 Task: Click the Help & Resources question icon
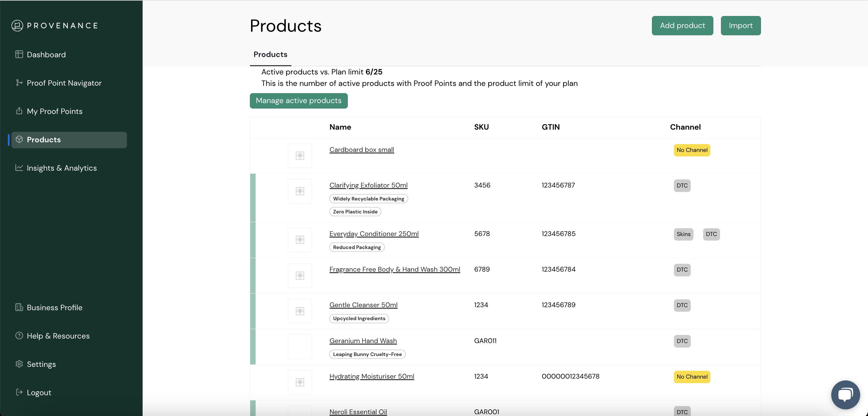point(19,336)
